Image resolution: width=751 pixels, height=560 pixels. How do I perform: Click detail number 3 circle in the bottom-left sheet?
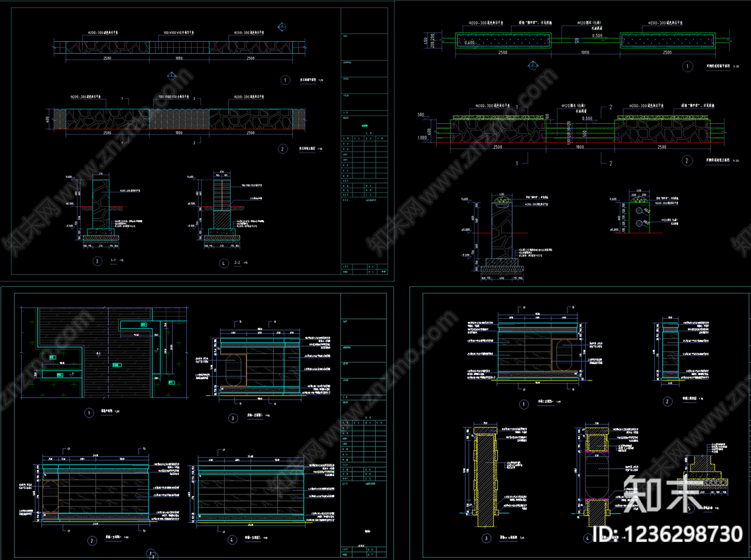point(233,418)
